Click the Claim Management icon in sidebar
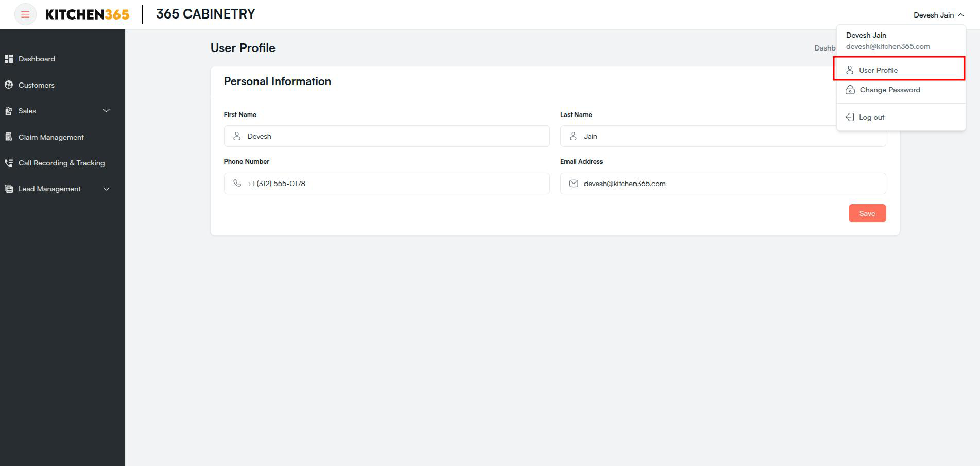Screen dimensions: 980x466 pos(9,137)
